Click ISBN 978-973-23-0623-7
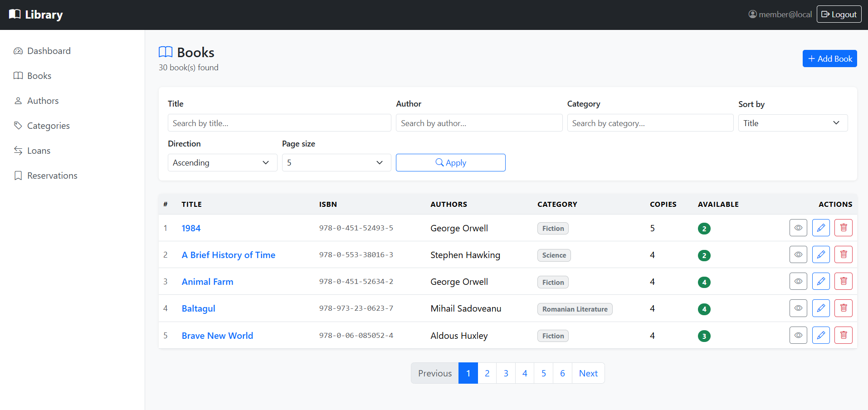The height and width of the screenshot is (410, 868). (356, 308)
